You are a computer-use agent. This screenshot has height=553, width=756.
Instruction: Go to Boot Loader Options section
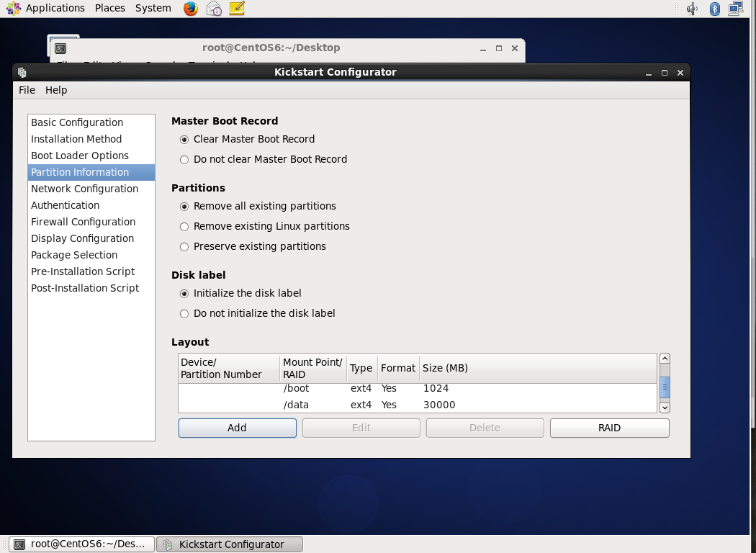pos(91,156)
